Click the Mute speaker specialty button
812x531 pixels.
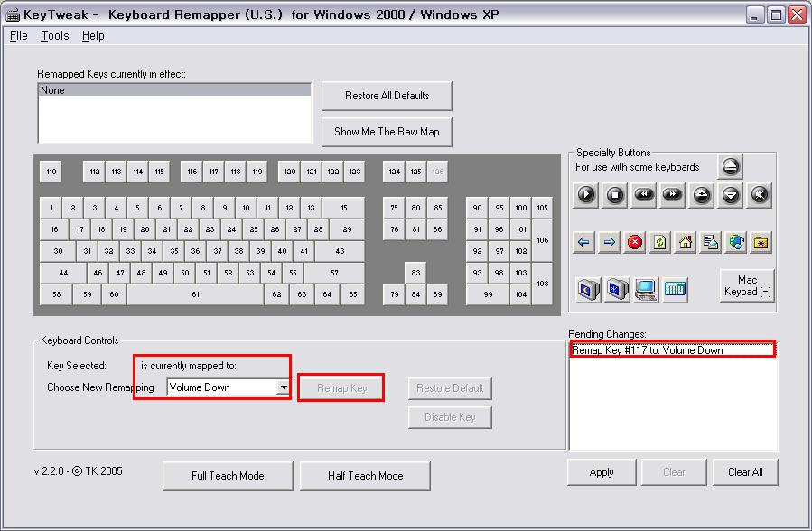point(760,195)
